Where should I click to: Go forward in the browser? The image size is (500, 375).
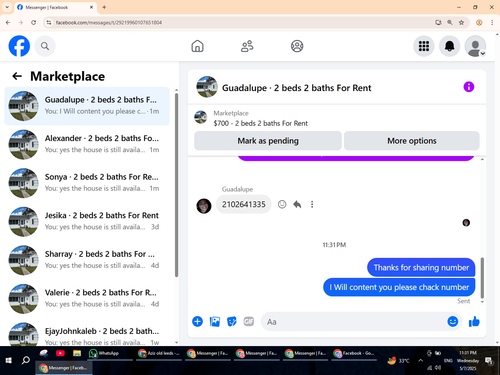point(21,22)
